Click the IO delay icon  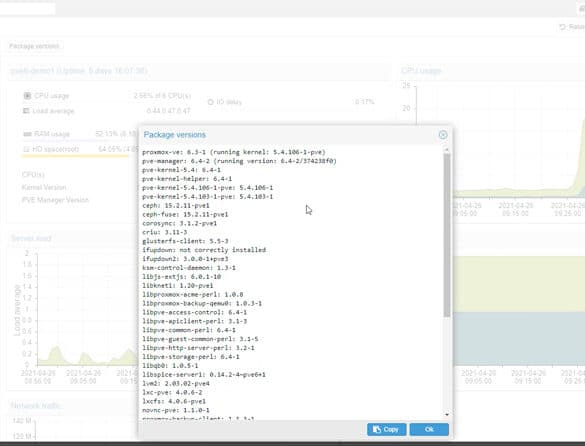[210, 102]
